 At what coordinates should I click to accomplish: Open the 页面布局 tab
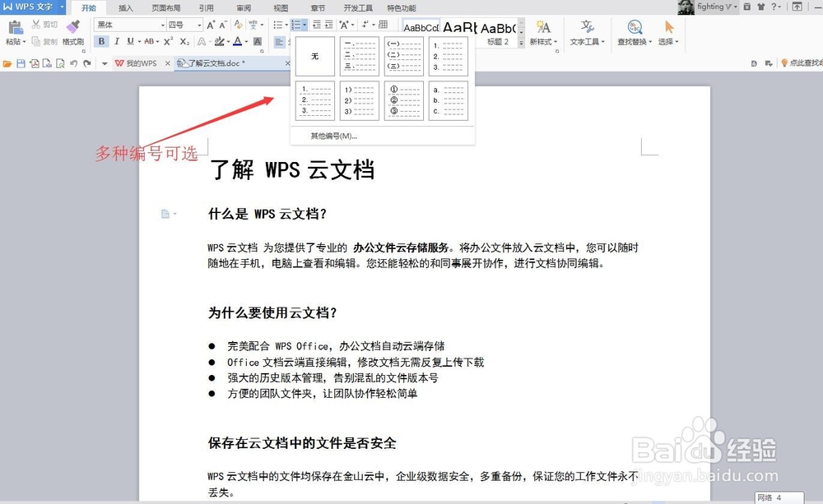[x=166, y=8]
